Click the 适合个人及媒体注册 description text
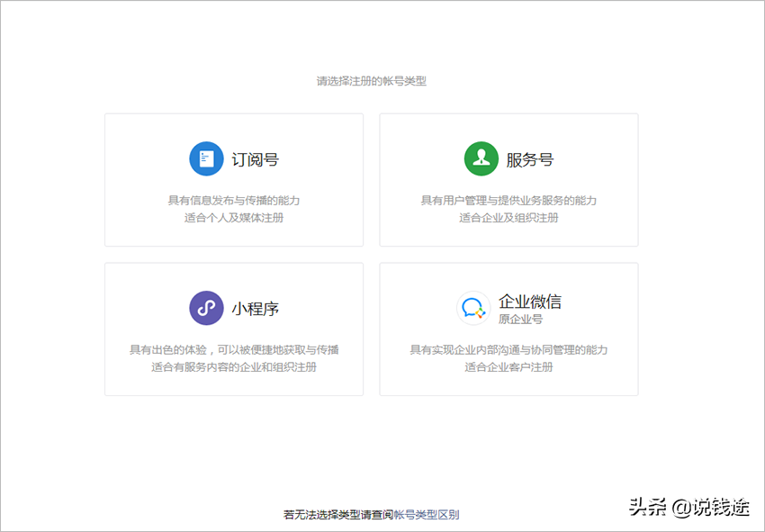 pos(234,217)
